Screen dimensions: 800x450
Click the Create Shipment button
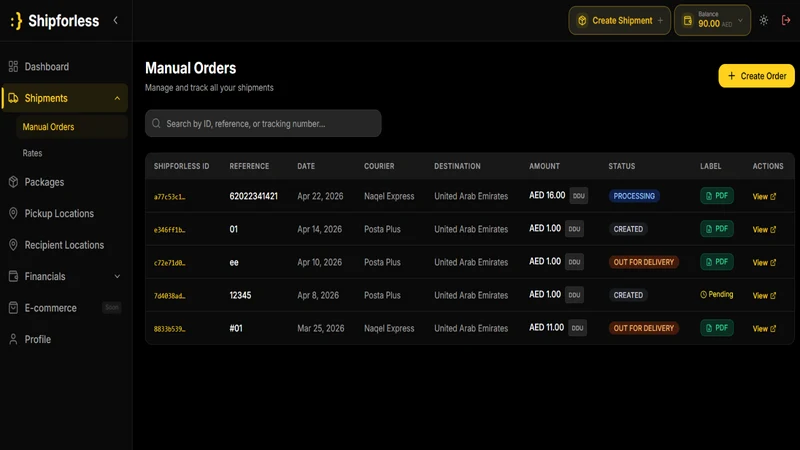coord(619,20)
